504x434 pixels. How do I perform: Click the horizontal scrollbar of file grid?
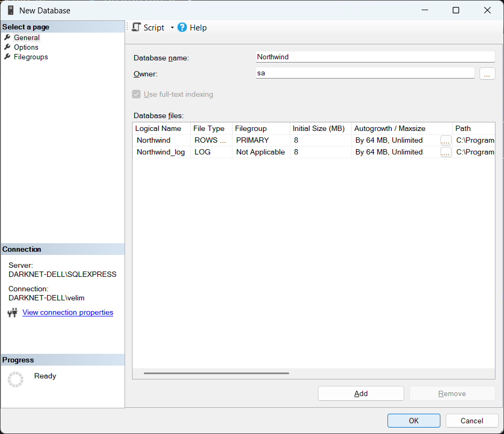point(216,373)
